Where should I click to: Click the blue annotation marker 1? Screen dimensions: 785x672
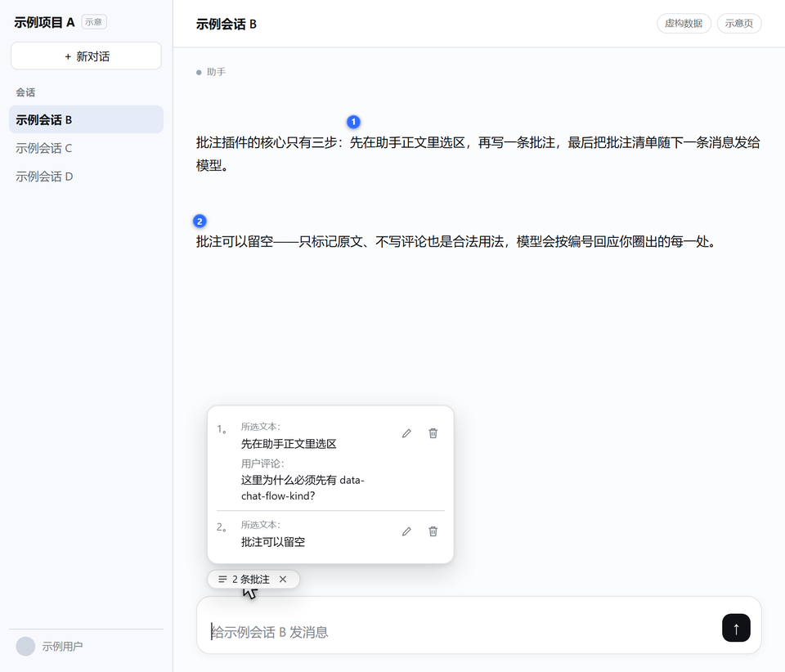(x=353, y=122)
